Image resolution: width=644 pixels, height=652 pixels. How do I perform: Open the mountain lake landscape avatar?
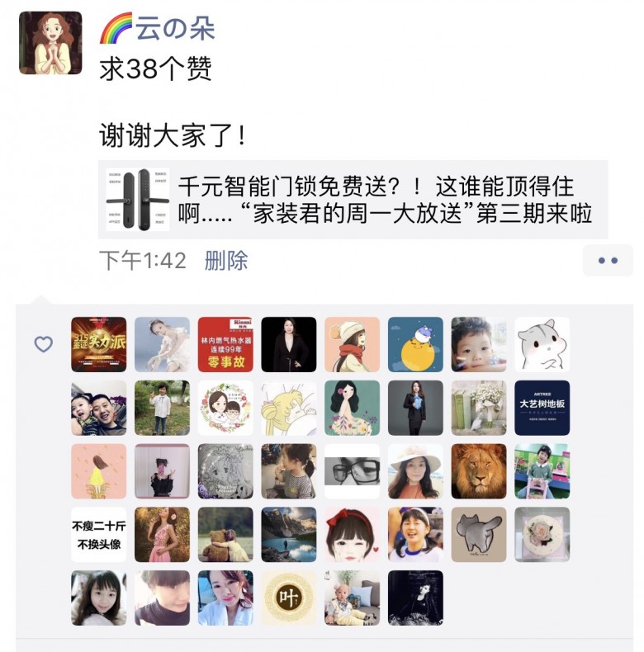pyautogui.click(x=289, y=534)
